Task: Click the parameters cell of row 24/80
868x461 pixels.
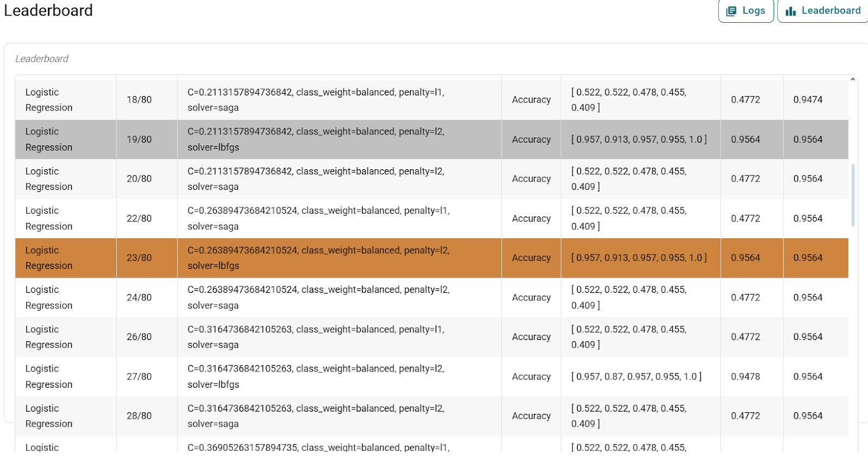Action: point(318,297)
